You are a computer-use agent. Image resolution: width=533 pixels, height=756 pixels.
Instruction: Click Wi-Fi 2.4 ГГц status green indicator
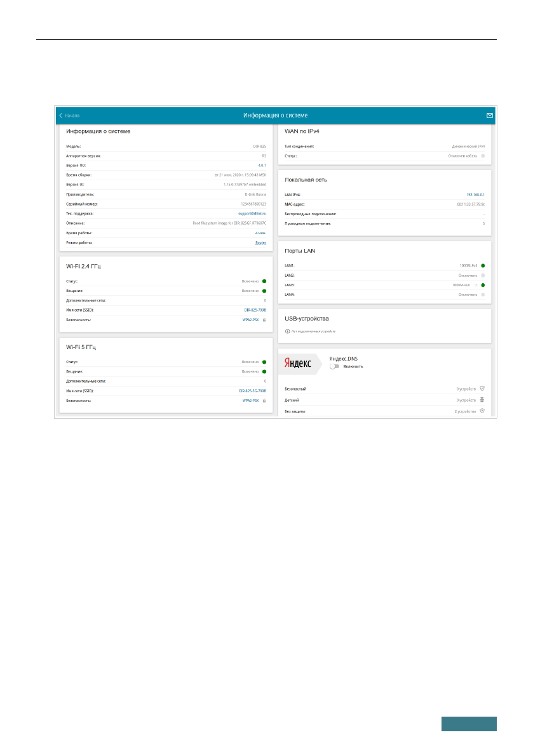point(264,281)
